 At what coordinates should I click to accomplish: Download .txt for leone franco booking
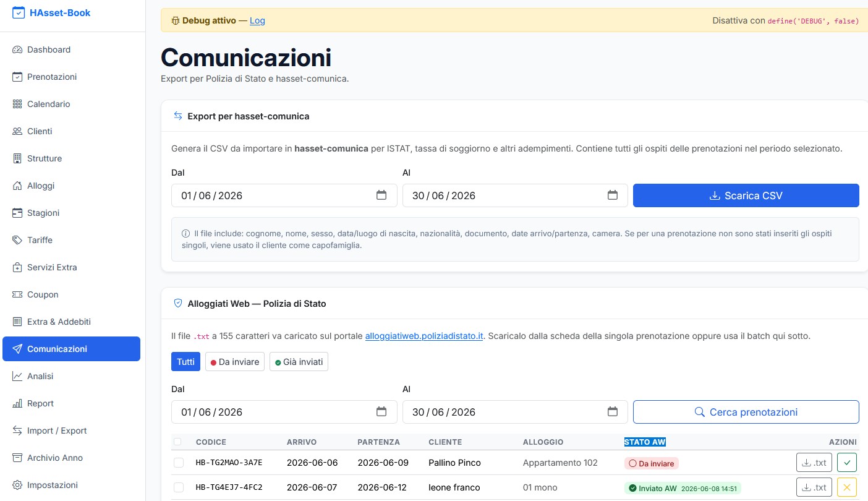coord(814,487)
